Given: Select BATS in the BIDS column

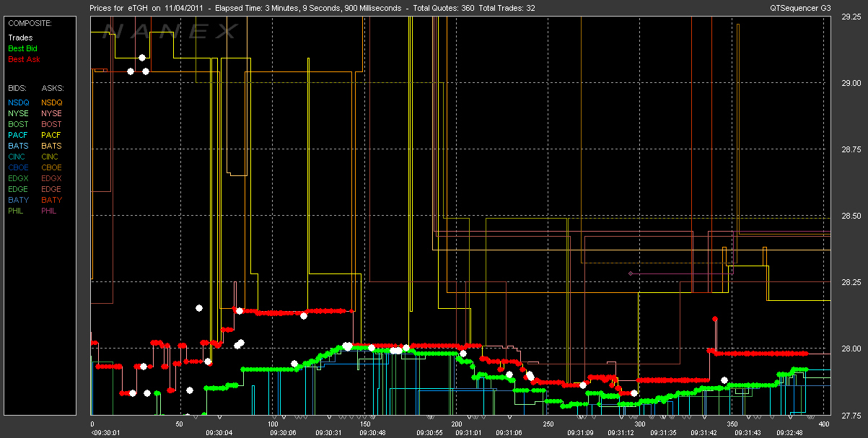Looking at the screenshot, I should click(x=19, y=146).
